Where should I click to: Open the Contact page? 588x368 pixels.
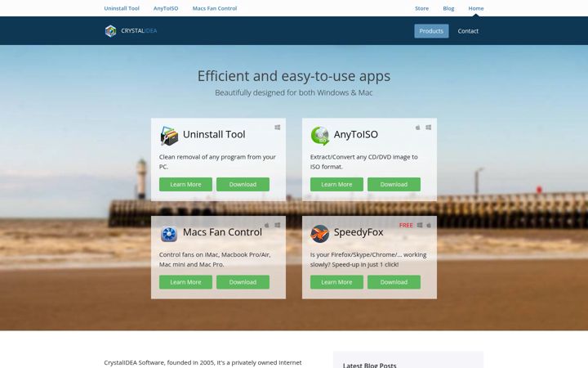coord(468,31)
